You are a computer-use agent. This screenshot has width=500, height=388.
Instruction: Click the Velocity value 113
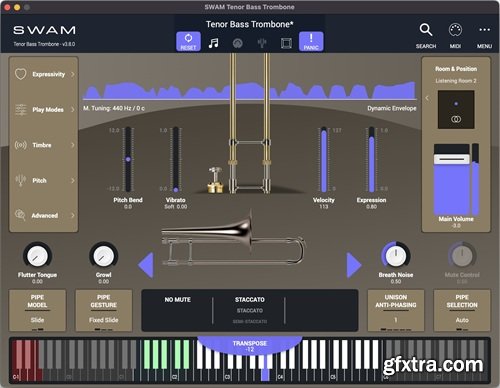point(323,207)
